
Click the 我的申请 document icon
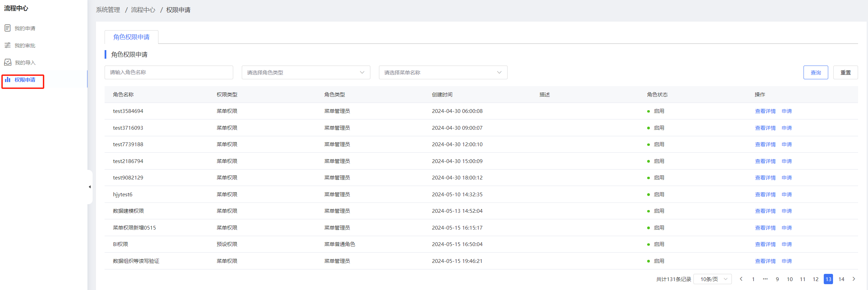tap(8, 28)
